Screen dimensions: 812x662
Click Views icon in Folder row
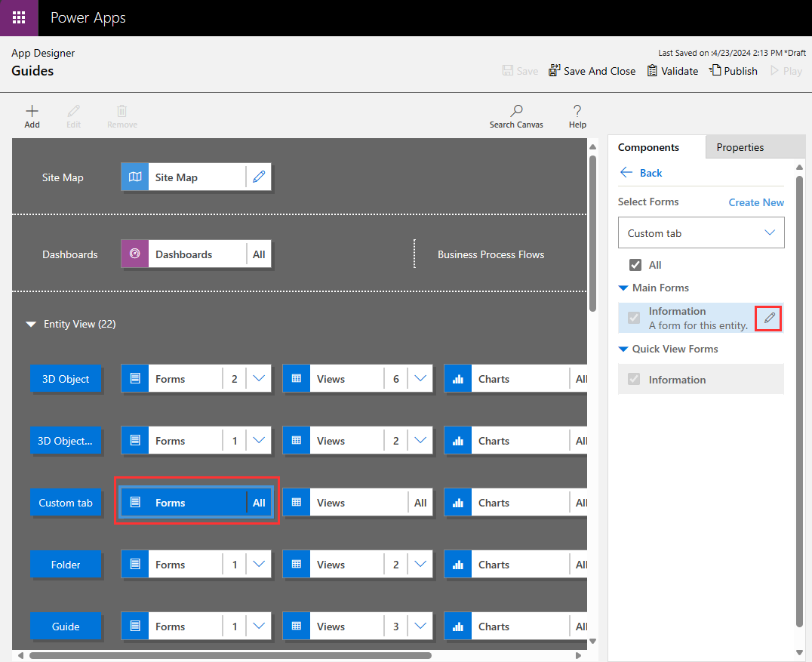pyautogui.click(x=297, y=564)
